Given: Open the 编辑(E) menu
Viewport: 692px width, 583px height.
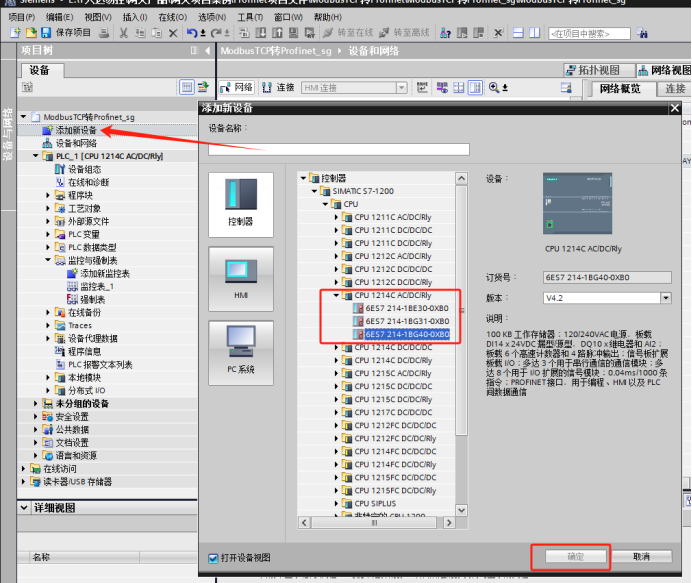Looking at the screenshot, I should point(60,17).
